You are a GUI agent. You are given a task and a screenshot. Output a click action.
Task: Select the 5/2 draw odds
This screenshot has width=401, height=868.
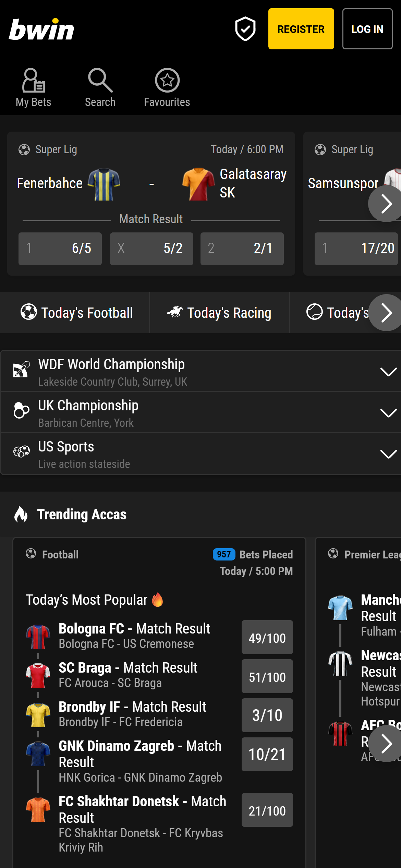(151, 249)
